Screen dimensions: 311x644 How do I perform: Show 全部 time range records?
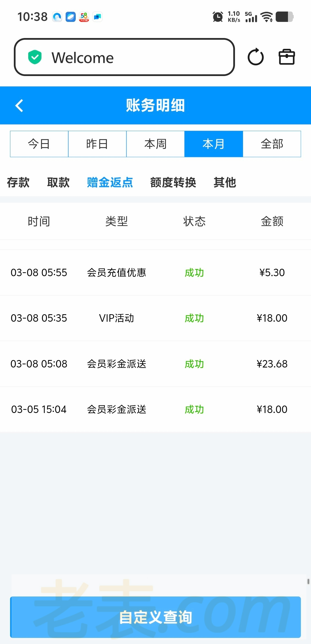point(272,144)
